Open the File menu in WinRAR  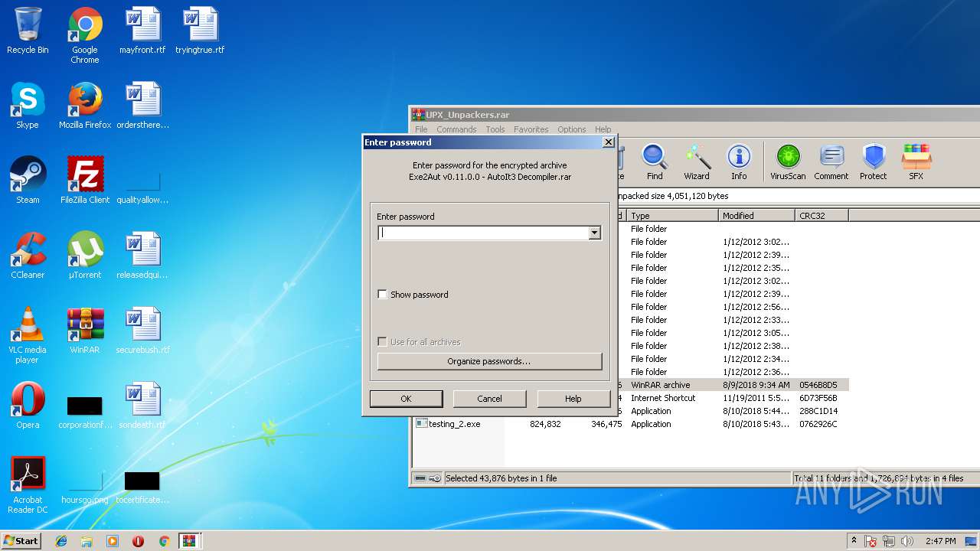[421, 129]
